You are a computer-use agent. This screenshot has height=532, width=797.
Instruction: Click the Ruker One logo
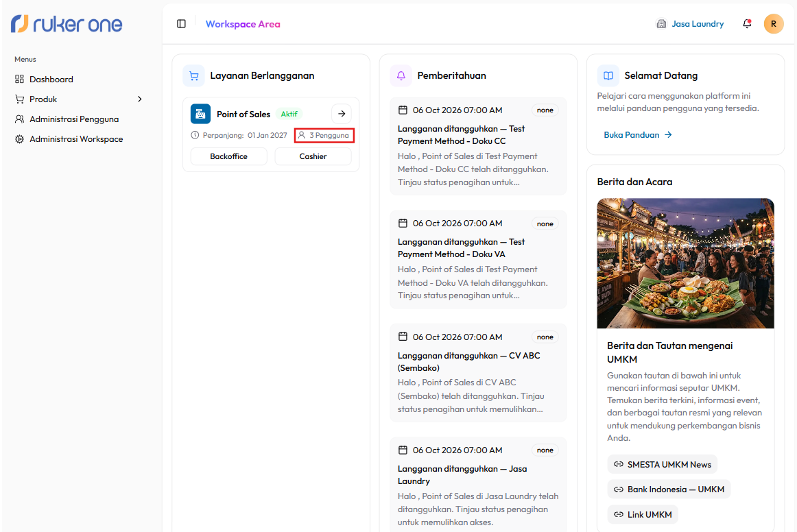pyautogui.click(x=67, y=24)
